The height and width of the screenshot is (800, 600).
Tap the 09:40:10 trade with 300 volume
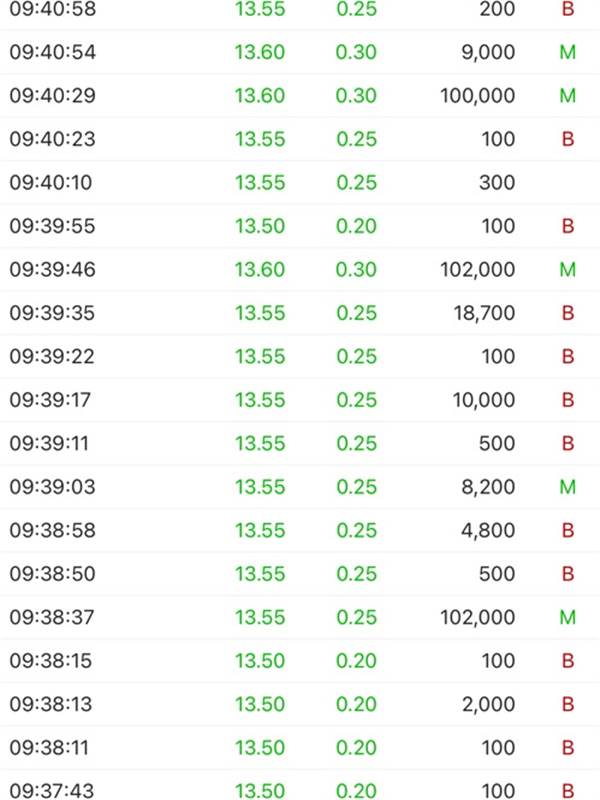pos(300,183)
